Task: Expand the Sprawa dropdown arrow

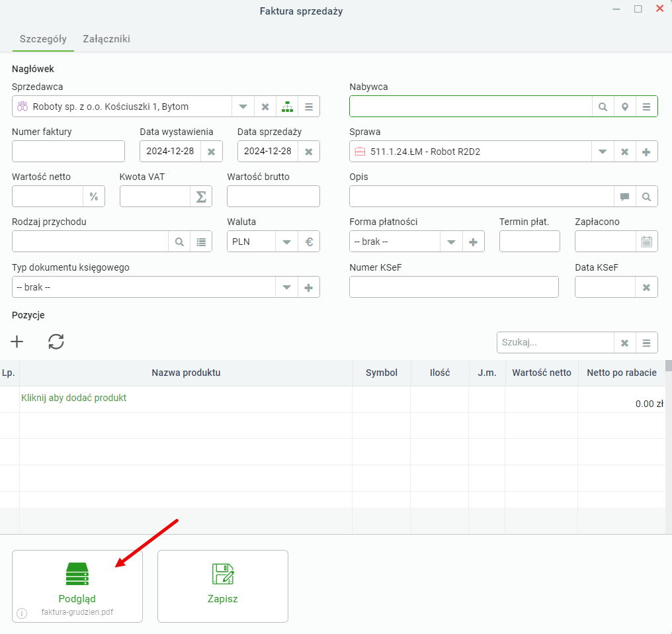Action: tap(603, 152)
